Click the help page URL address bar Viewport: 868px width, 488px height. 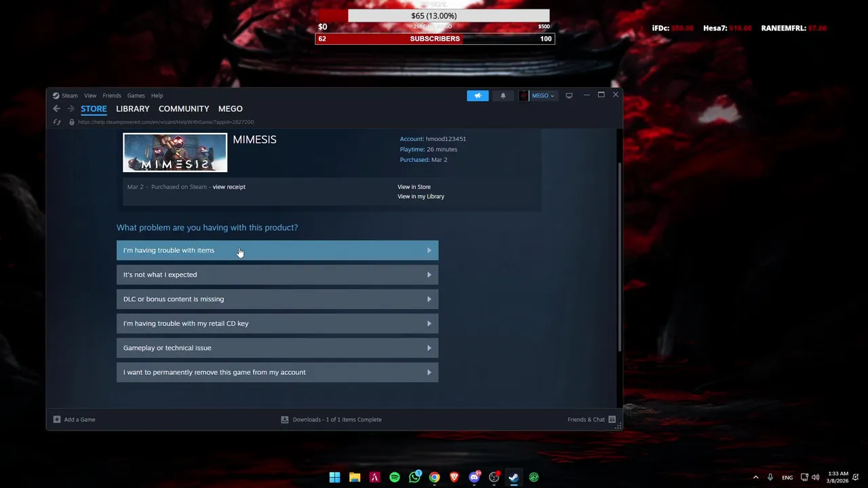coord(166,122)
